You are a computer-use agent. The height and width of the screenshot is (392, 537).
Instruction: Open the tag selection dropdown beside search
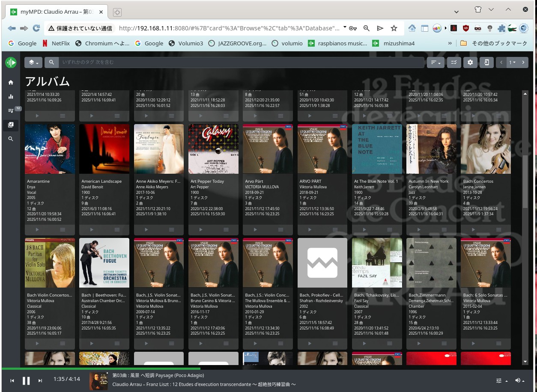click(x=33, y=62)
